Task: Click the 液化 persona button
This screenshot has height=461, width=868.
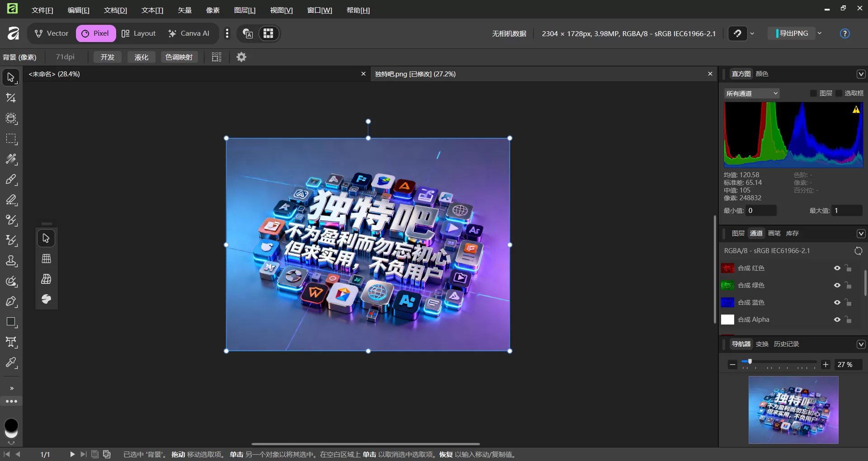Action: 141,56
